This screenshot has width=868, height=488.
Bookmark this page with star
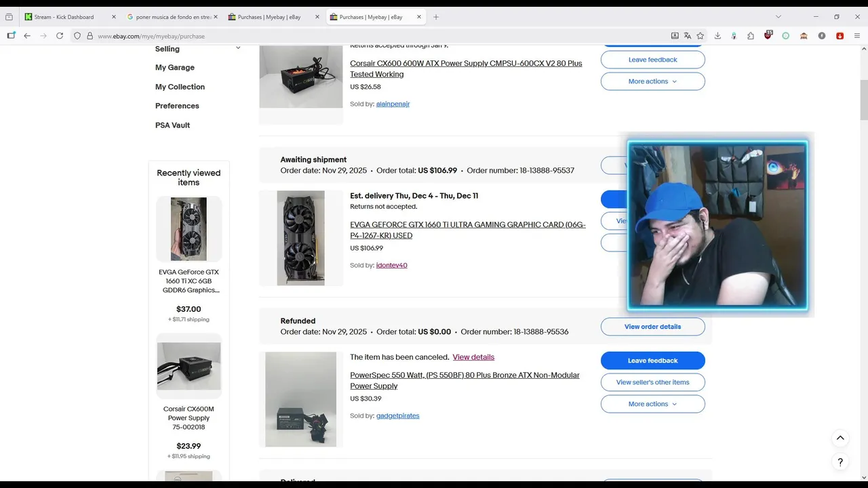click(700, 36)
